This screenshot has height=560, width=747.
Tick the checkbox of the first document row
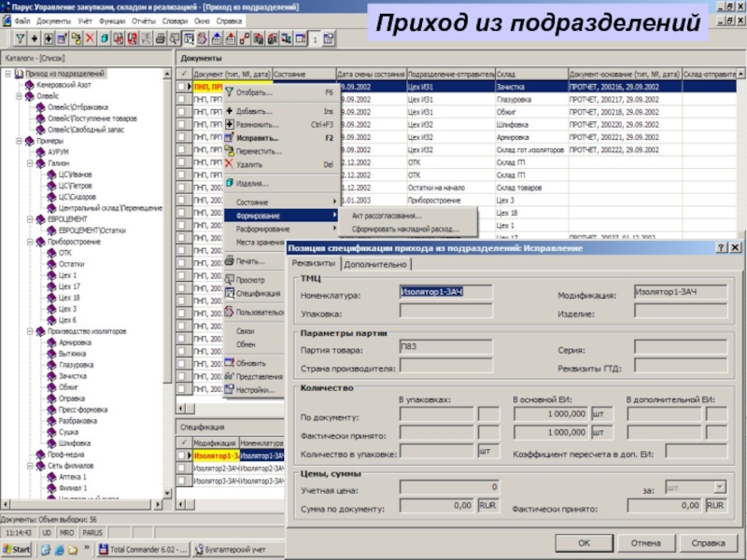(184, 87)
